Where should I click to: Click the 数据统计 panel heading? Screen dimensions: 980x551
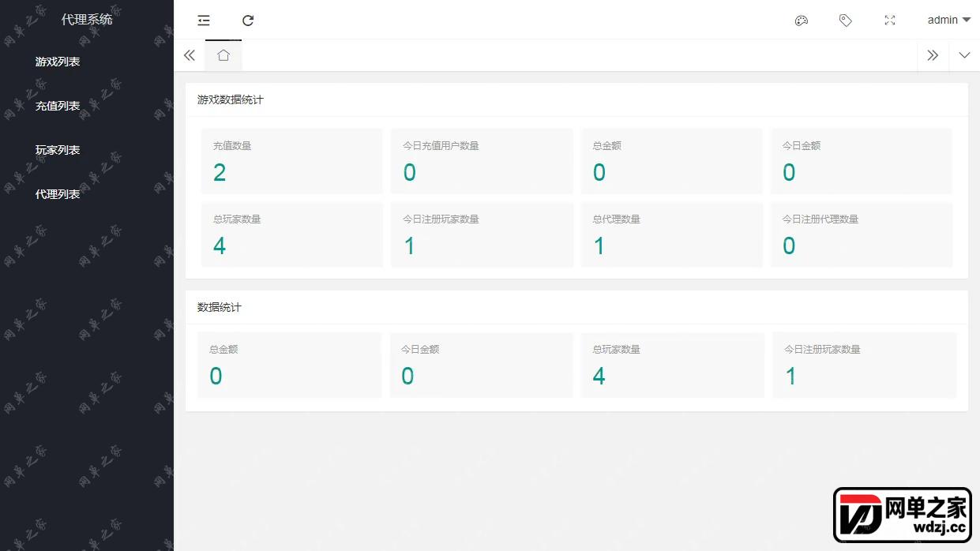coord(220,307)
